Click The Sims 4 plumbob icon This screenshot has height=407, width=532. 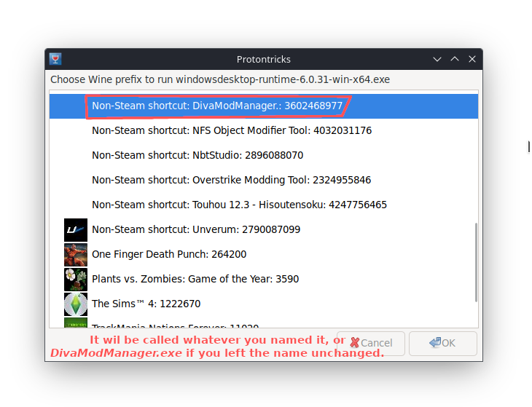(x=76, y=304)
